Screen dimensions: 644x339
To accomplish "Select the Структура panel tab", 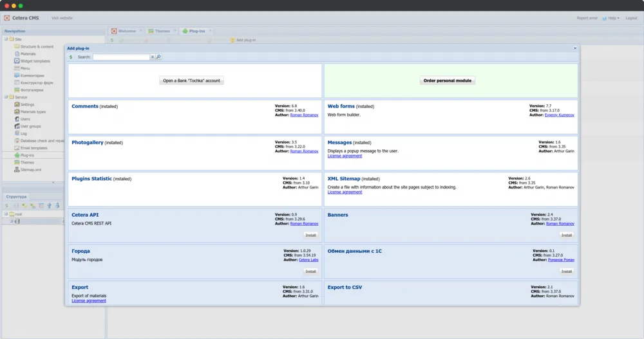I will [16, 197].
